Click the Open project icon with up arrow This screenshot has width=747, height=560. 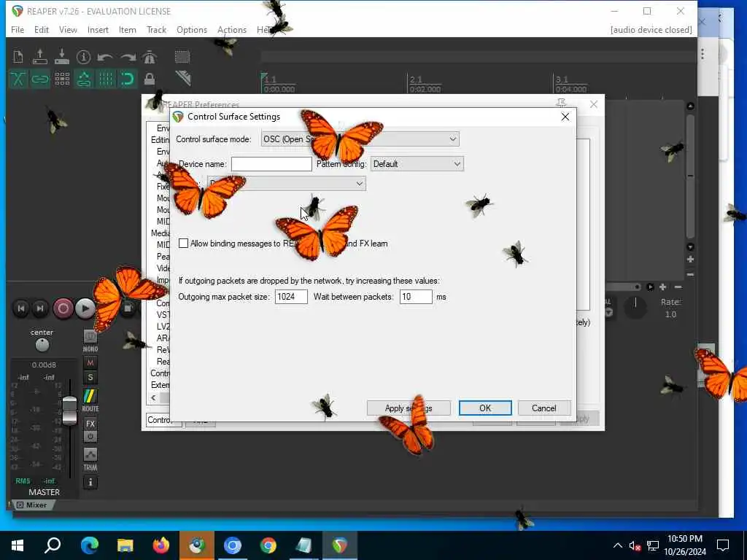click(x=40, y=57)
